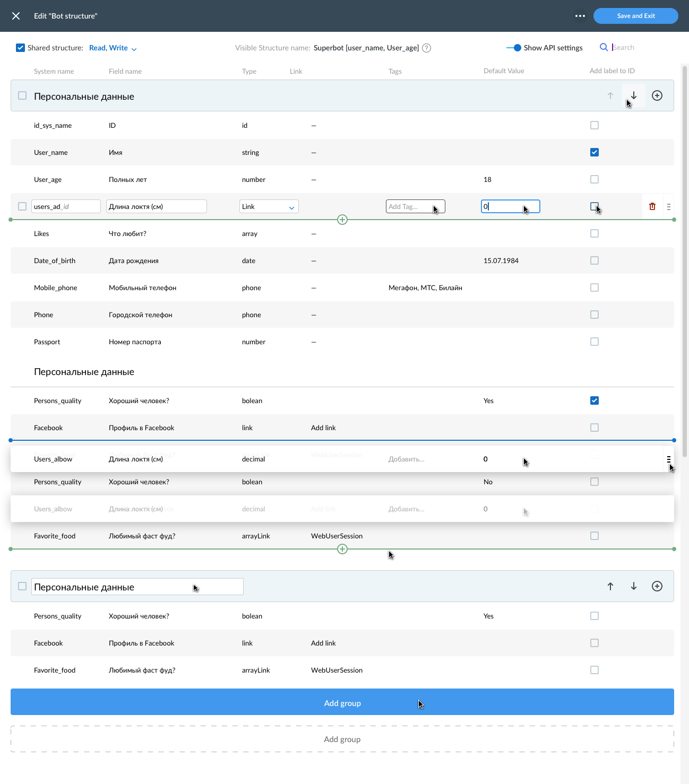The height and width of the screenshot is (784, 689).
Task: Uncheck Add label to ID for User_name
Action: [595, 152]
